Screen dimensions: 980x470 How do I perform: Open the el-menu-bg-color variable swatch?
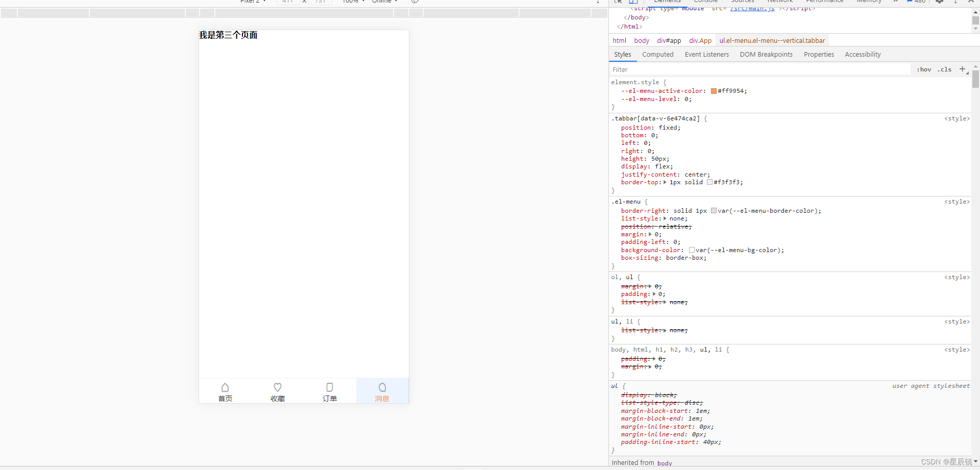pos(692,250)
